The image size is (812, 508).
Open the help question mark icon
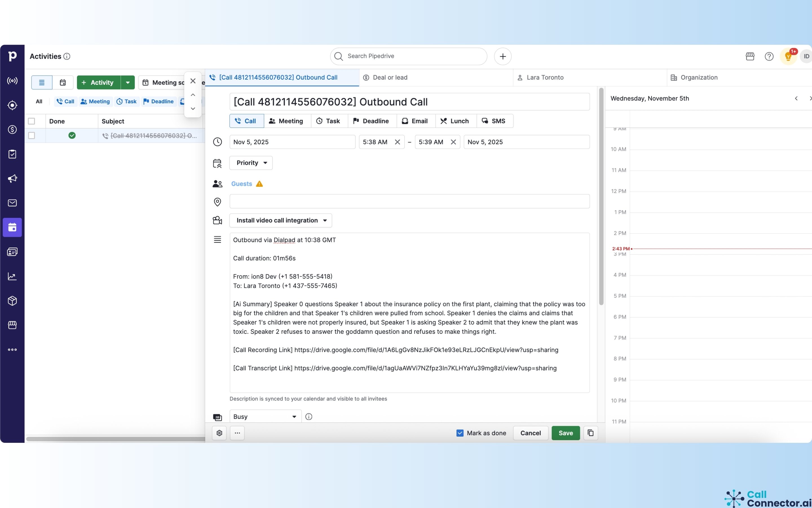[x=769, y=56]
